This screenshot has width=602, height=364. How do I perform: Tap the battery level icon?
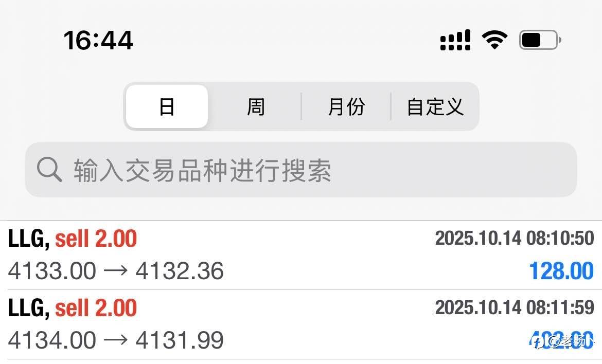(x=539, y=40)
